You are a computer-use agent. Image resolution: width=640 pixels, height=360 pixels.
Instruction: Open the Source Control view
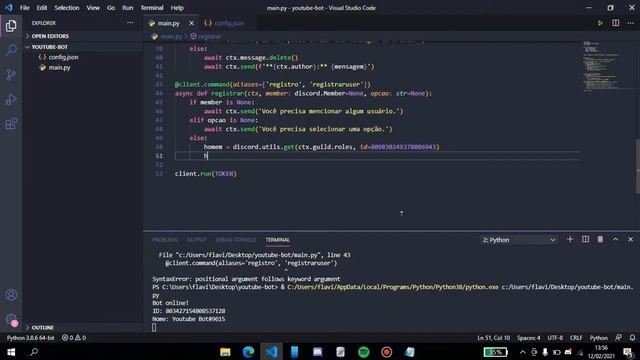coord(11,75)
